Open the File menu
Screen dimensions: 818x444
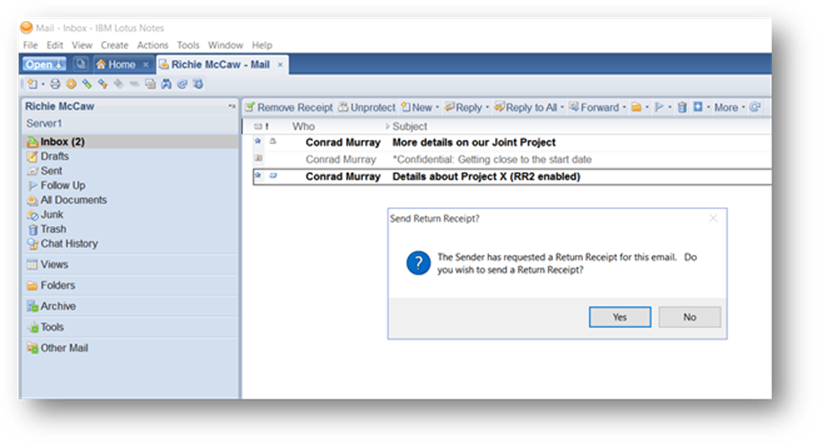30,45
